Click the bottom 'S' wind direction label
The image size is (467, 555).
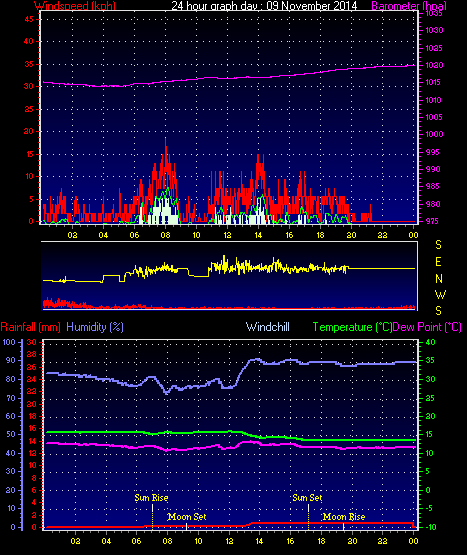click(438, 311)
